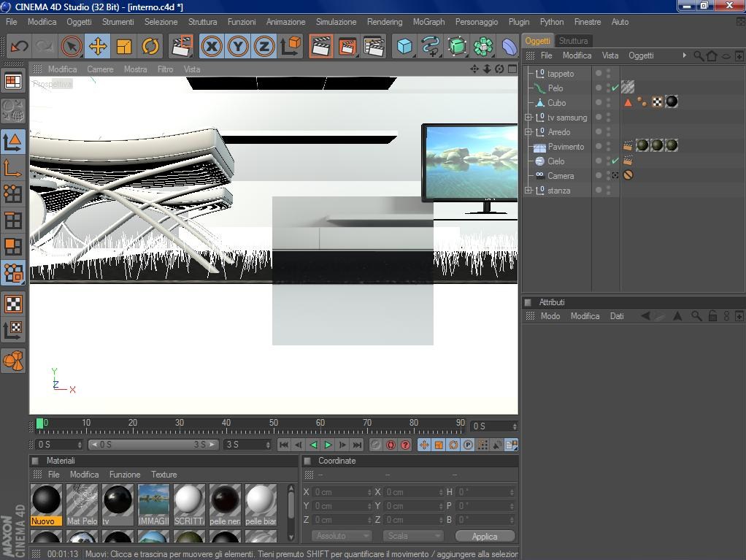Toggle the world coordinate system icon
746x560 pixels.
(x=291, y=47)
